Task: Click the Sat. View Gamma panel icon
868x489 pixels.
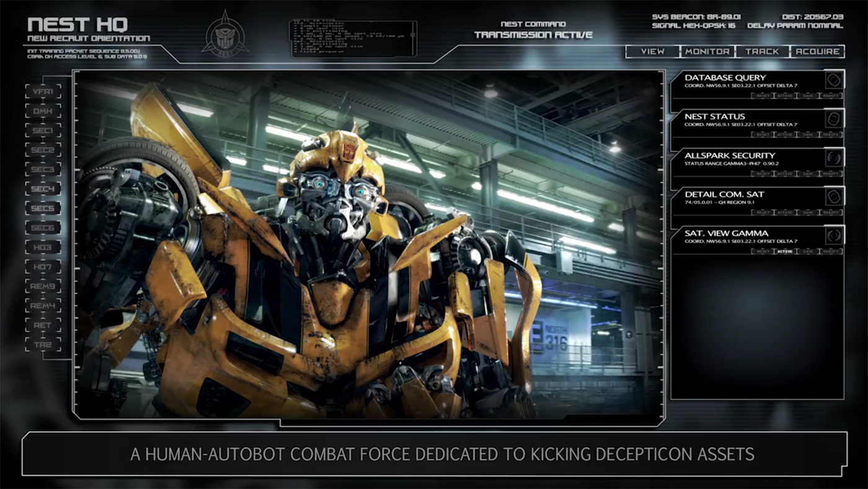Action: click(x=834, y=236)
